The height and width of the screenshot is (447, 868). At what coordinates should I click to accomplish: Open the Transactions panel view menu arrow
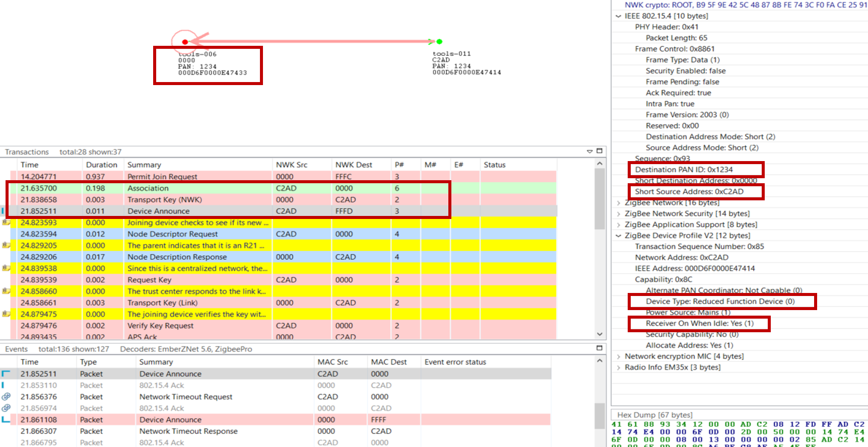tap(589, 152)
